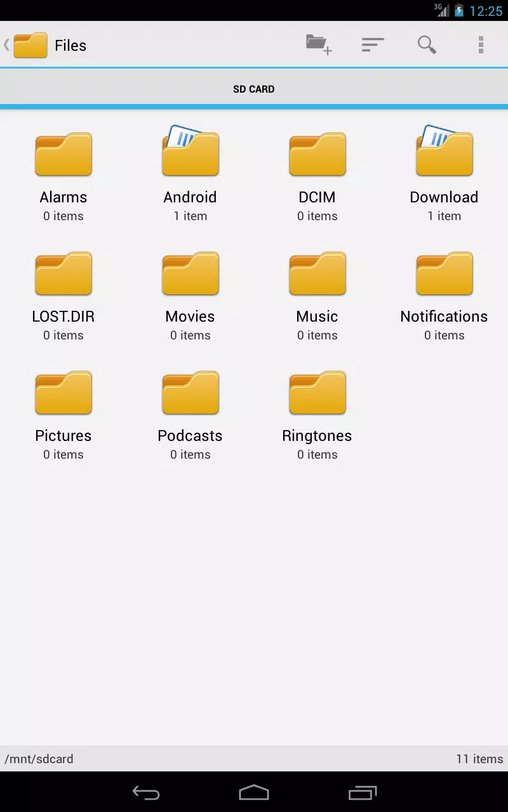Tap the Android back navigation button
The image size is (508, 812).
[x=146, y=792]
